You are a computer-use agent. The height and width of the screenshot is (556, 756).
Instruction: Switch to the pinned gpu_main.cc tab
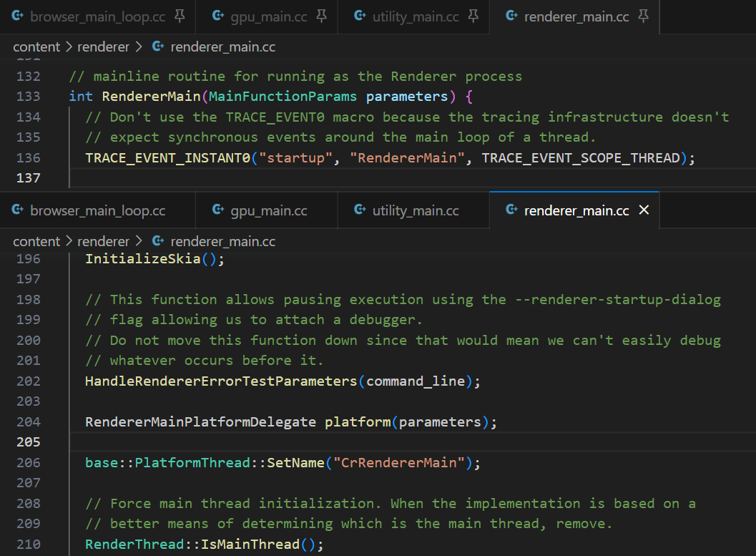(x=268, y=16)
